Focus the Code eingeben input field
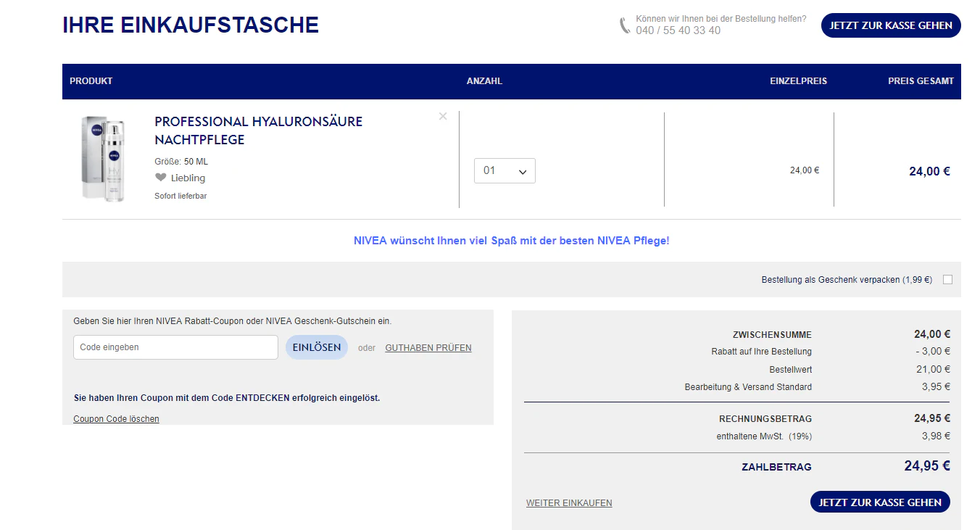The image size is (980, 530). point(175,347)
